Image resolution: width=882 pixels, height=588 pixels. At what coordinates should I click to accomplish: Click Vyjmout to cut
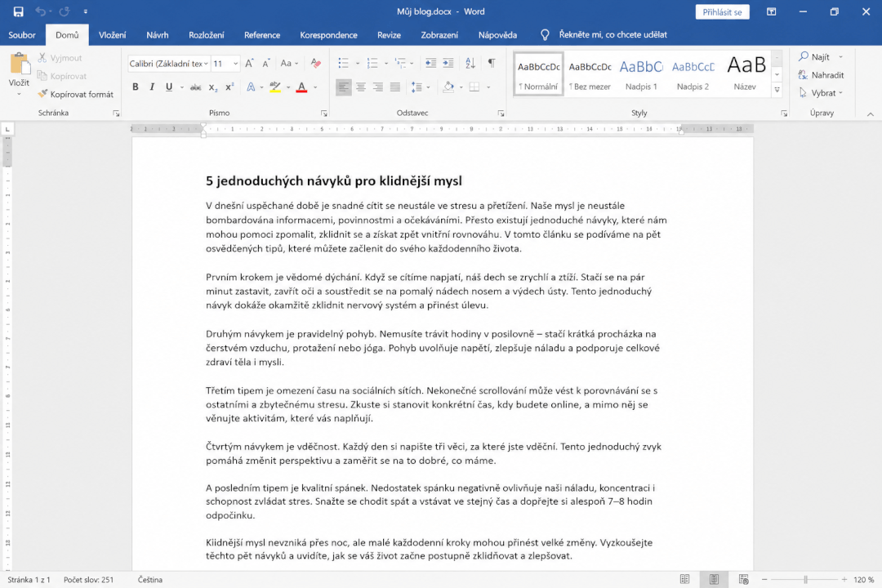click(x=60, y=58)
